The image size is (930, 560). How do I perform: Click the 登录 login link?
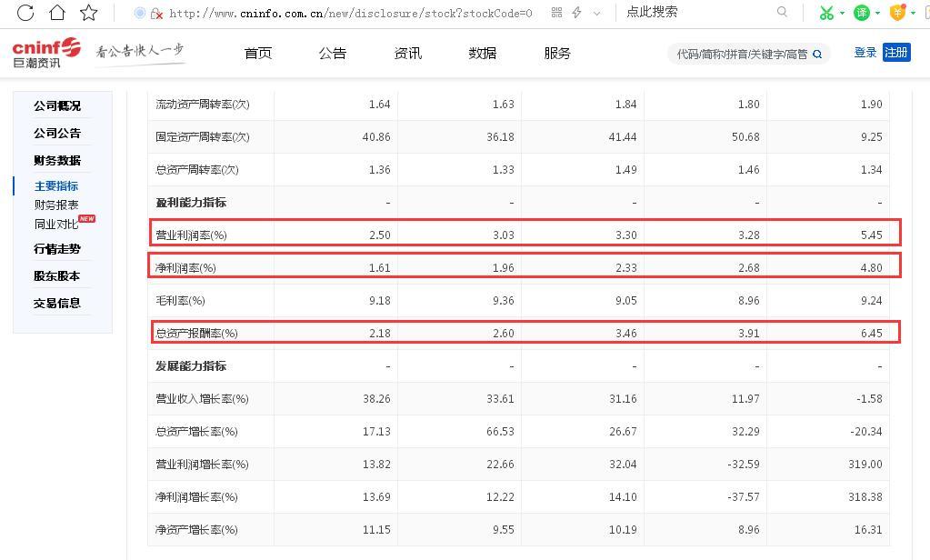(865, 52)
